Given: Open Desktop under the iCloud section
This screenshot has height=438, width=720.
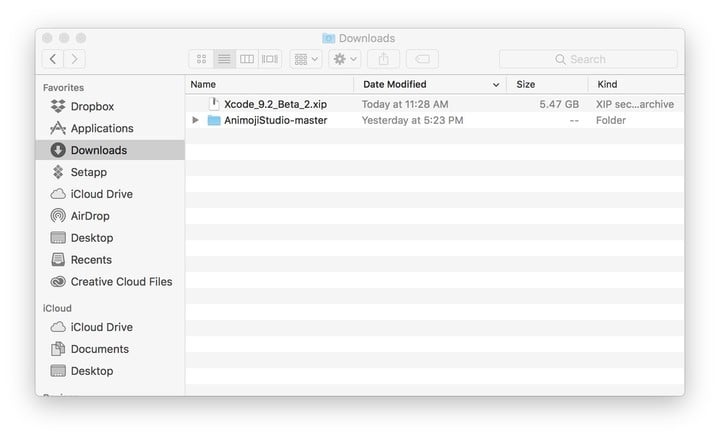Looking at the screenshot, I should coord(110,371).
